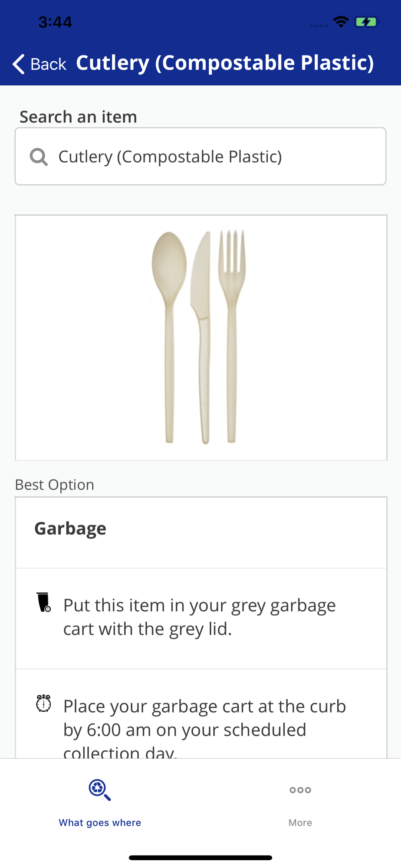
Task: Tap the back chevron arrow
Action: tap(19, 64)
